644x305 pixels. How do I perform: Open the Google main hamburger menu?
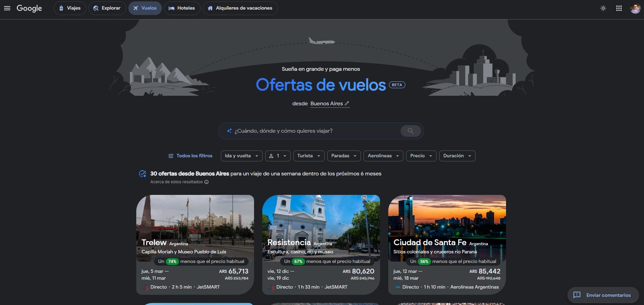[7, 8]
